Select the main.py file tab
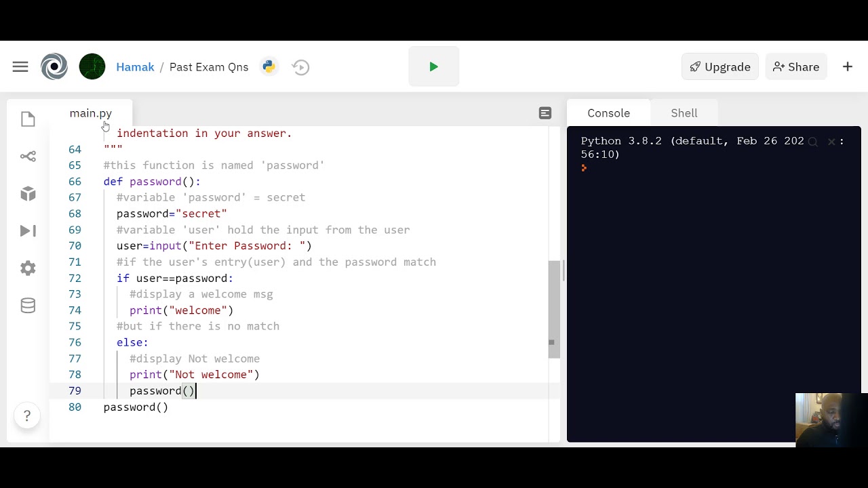This screenshot has height=488, width=868. click(x=90, y=113)
